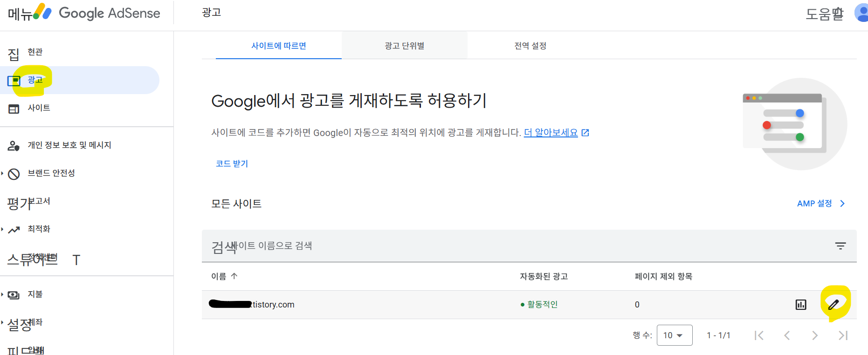This screenshot has height=355, width=868.
Task: Click the 사이트 window icon in sidebar
Action: (x=14, y=109)
